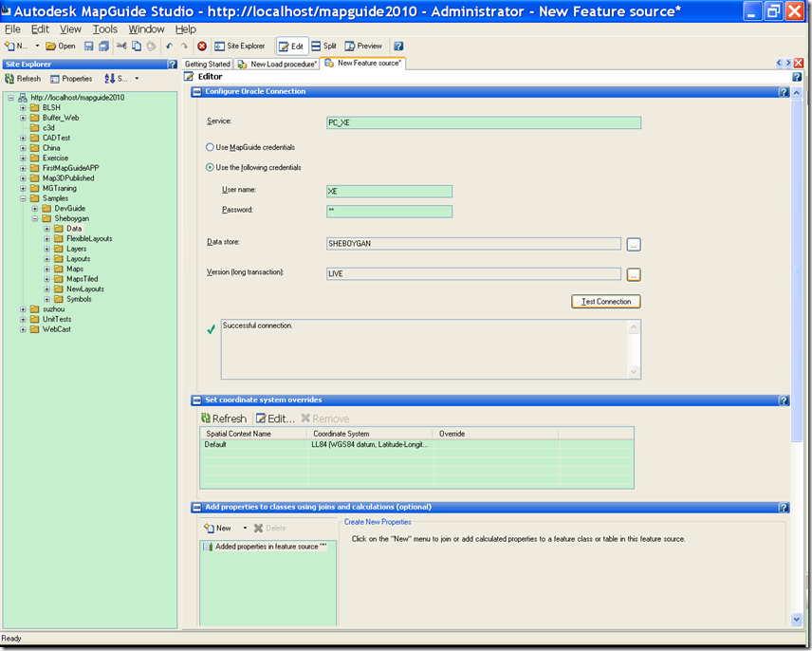The width and height of the screenshot is (812, 651).
Task: Click the Service input field
Action: (484, 122)
